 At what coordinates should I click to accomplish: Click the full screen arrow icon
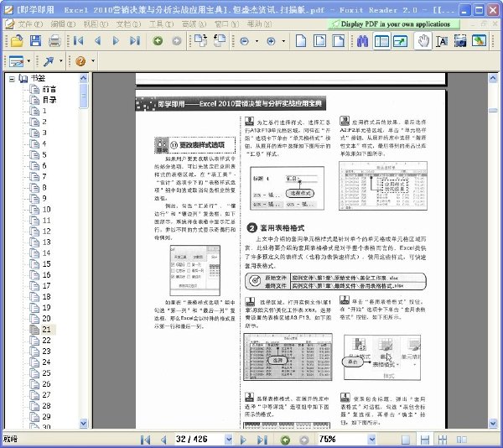point(401,41)
